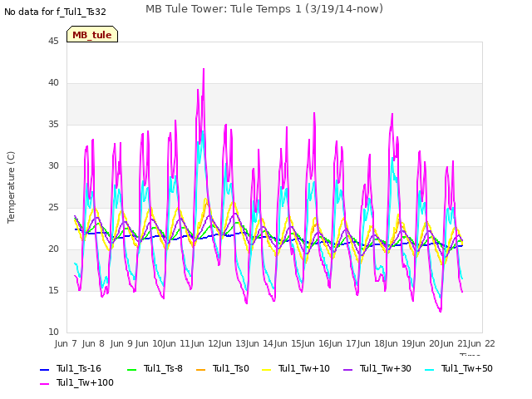Click the 40 y-axis tick label

(53, 83)
